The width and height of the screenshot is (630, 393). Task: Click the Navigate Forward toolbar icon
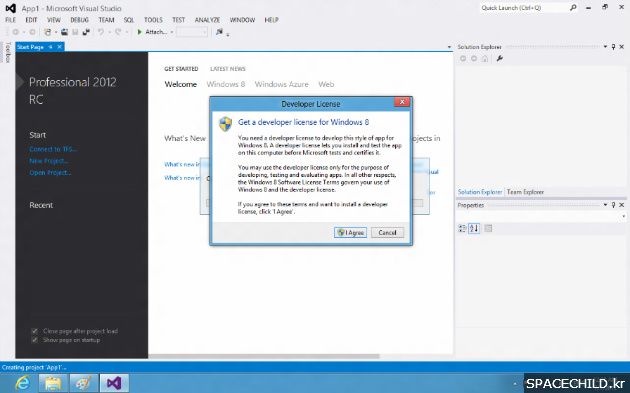coord(33,32)
